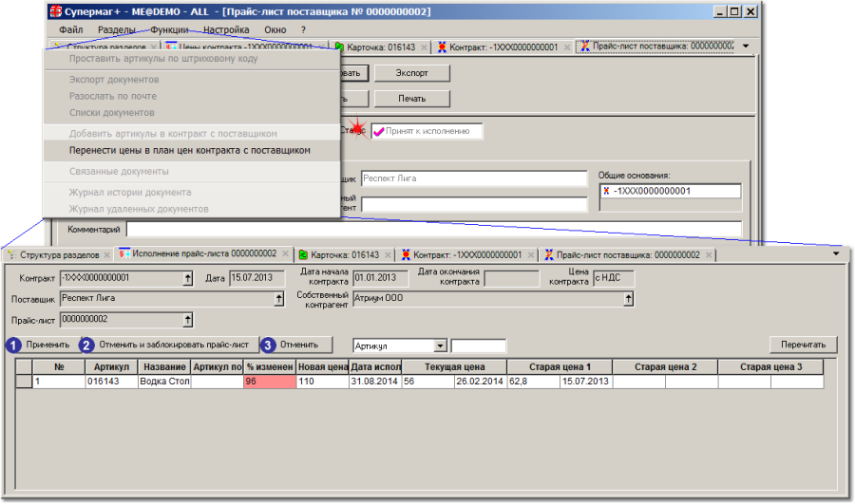
Task: Open the ? help menu
Action: click(x=303, y=29)
